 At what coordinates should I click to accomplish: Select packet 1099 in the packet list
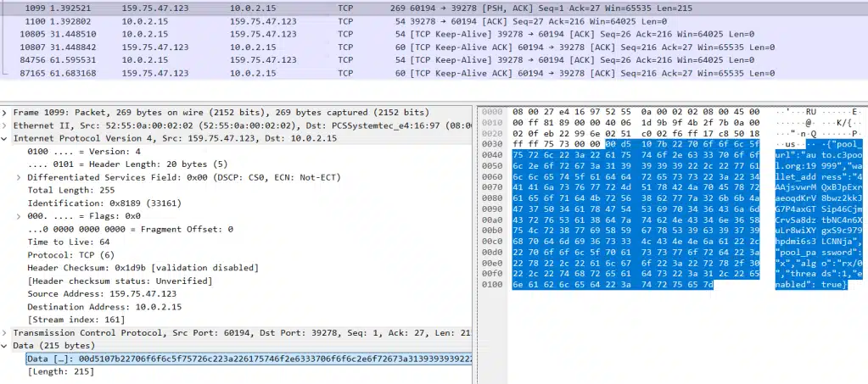(x=255, y=6)
